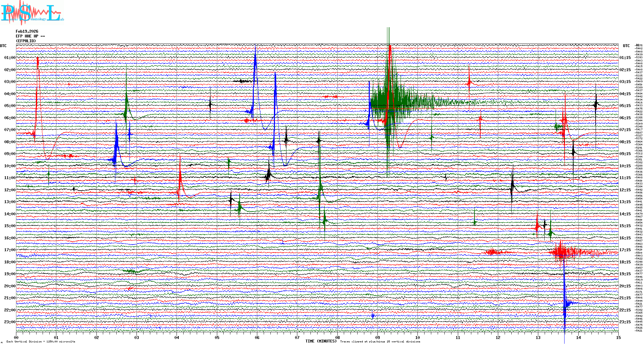Select the 17:00 hour label on left
The width and height of the screenshot is (644, 346).
pyautogui.click(x=10, y=250)
